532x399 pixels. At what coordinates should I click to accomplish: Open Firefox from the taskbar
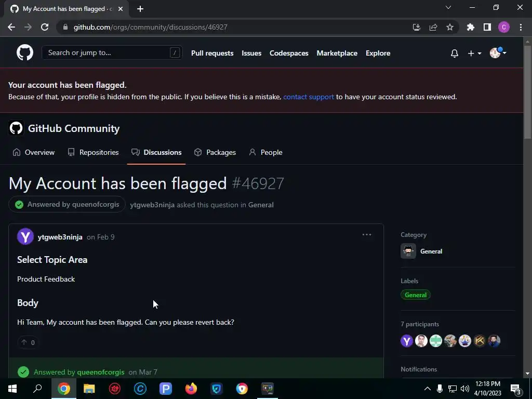coord(191,389)
